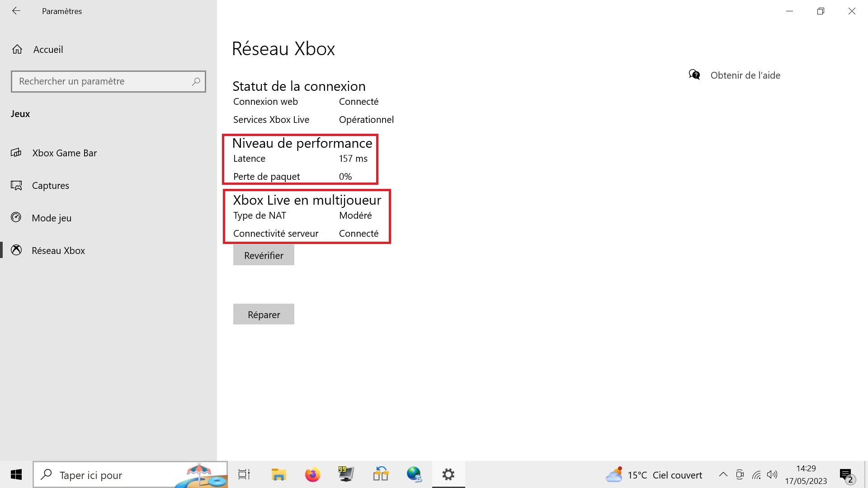Open weather widget showing Ciel couvert
Viewport: 868px width, 488px height.
pyautogui.click(x=655, y=475)
